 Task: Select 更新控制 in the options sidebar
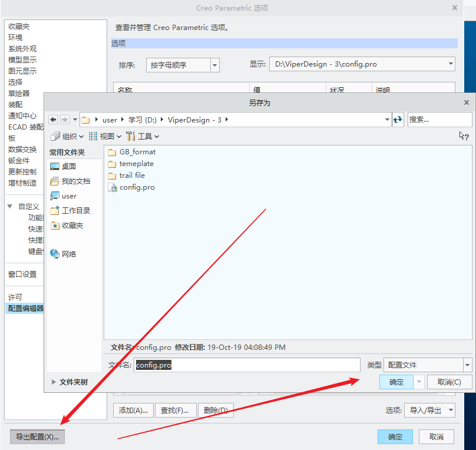22,172
